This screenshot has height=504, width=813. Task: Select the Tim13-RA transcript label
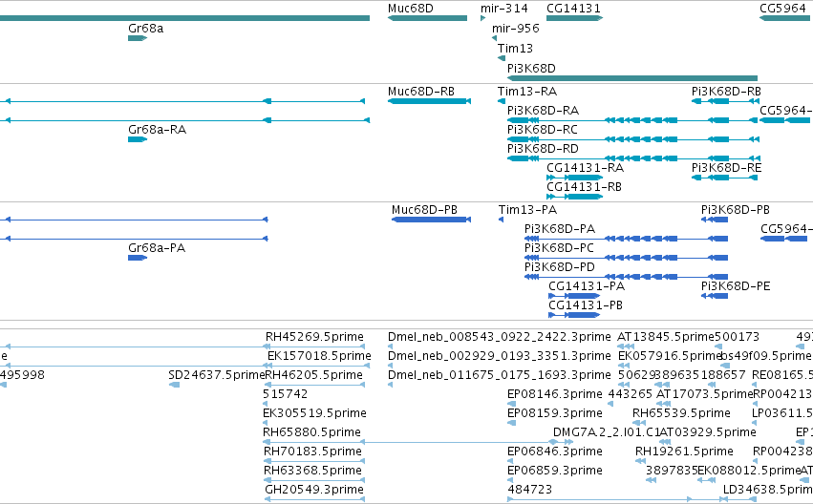click(527, 92)
